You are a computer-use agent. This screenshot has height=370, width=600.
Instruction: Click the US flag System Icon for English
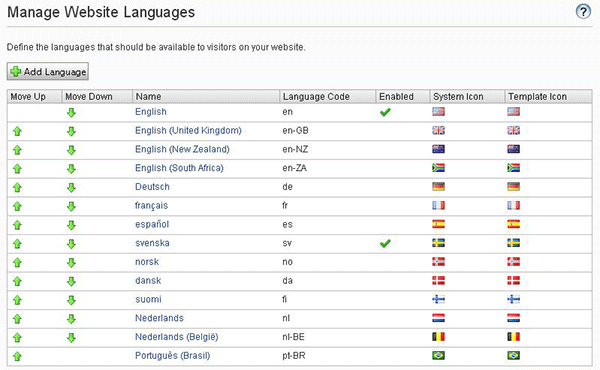[439, 112]
